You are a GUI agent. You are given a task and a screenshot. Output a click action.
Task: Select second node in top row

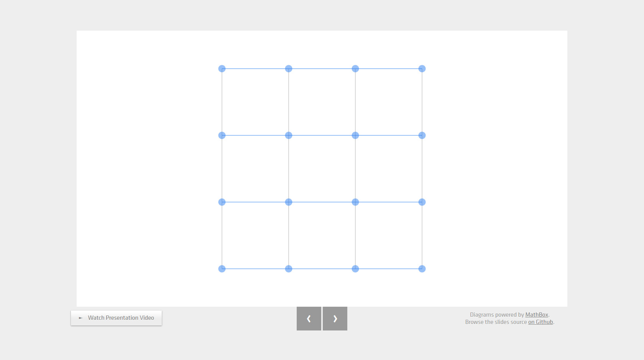[289, 69]
